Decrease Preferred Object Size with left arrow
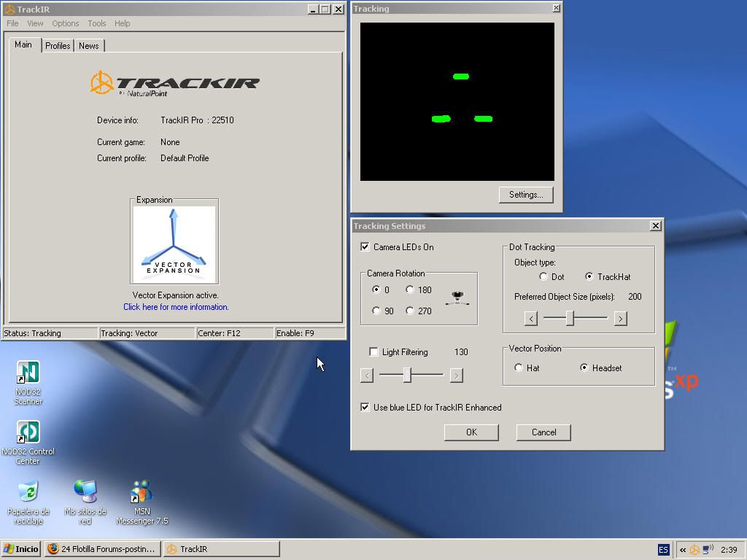The width and height of the screenshot is (747, 560). [531, 318]
